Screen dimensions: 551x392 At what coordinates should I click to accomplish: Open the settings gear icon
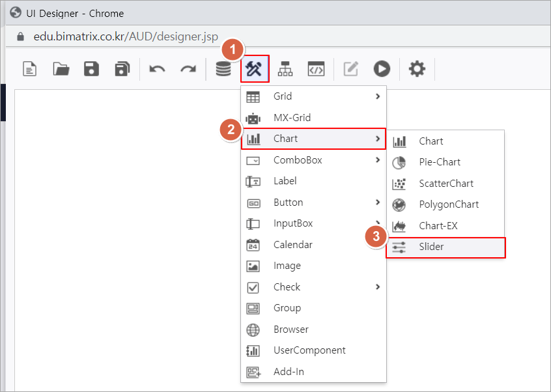pos(417,69)
